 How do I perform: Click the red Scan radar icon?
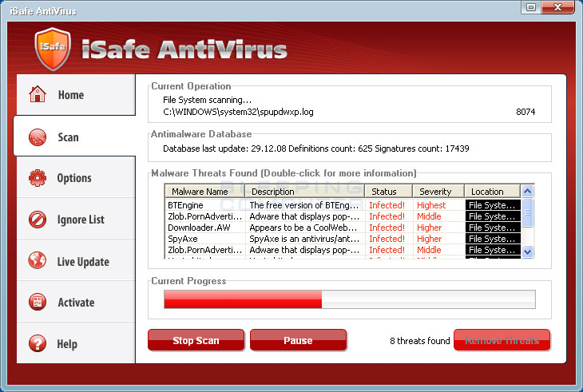tap(38, 137)
